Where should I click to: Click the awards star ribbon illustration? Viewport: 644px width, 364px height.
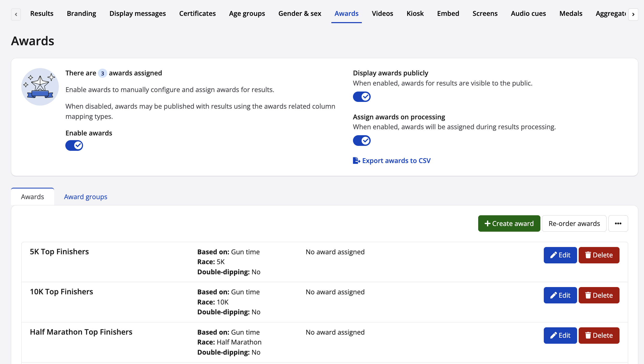coord(40,87)
